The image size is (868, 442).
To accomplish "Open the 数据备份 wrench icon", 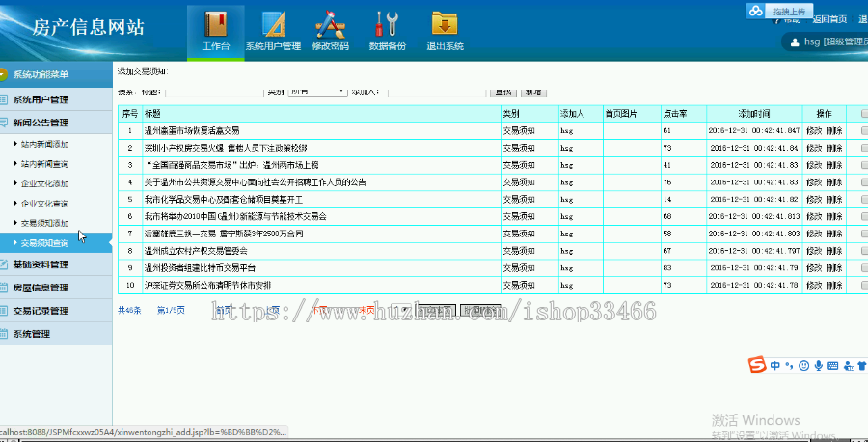I will click(387, 24).
